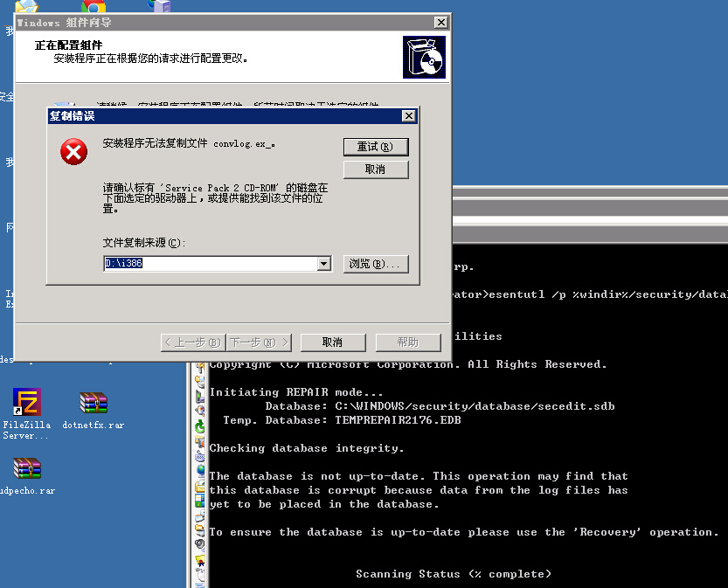Viewport: 728px width, 588px height.
Task: Click the 重试(R) retry button
Action: pos(376,147)
